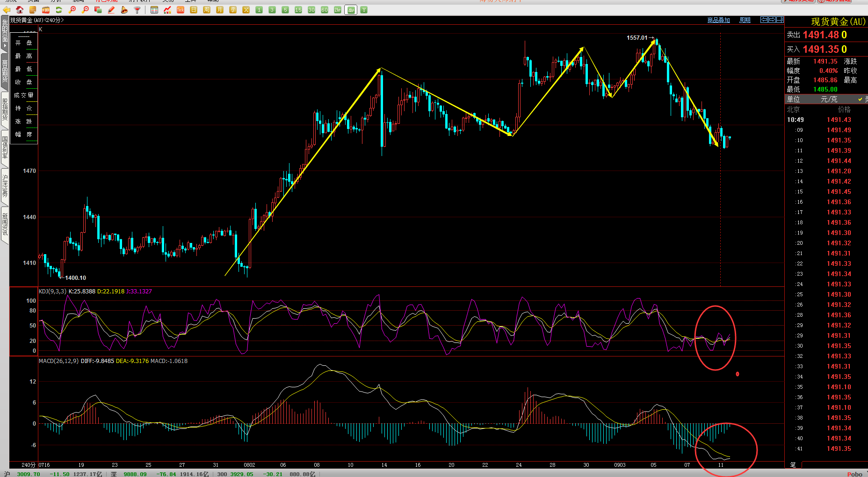Click the green Y period icon
Image resolution: width=868 pixels, height=477 pixels.
point(364,10)
